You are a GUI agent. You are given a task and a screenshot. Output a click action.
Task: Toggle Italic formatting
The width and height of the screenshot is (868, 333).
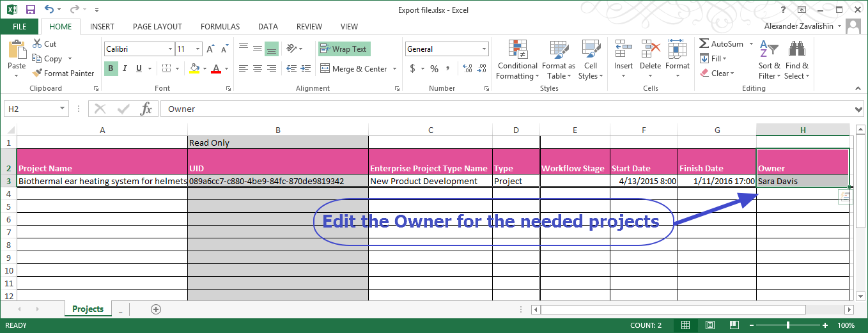tap(125, 68)
